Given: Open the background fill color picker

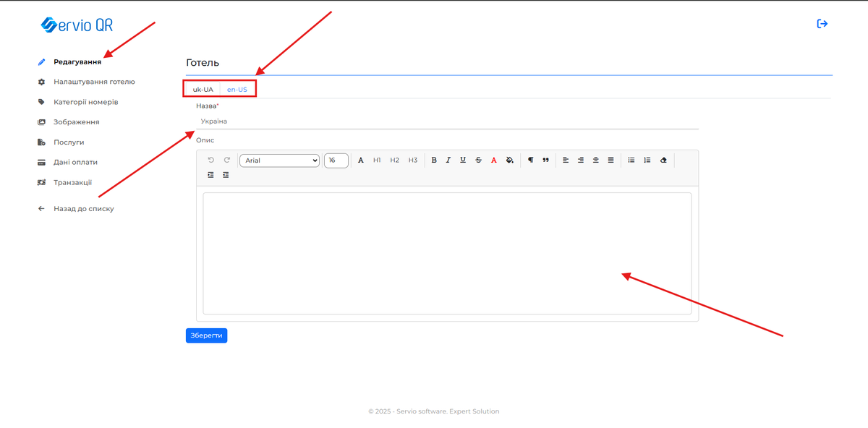Looking at the screenshot, I should (x=509, y=160).
